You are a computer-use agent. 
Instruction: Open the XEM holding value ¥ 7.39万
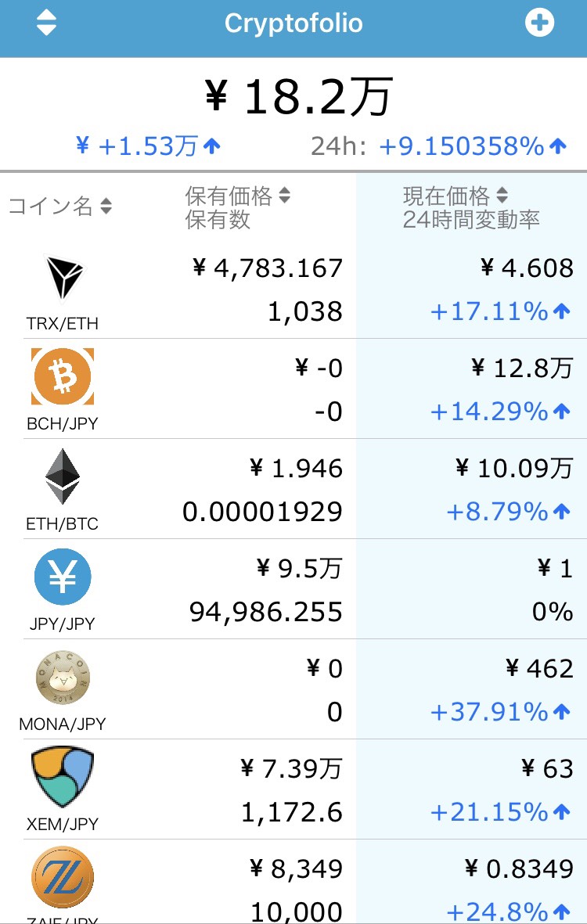291,768
